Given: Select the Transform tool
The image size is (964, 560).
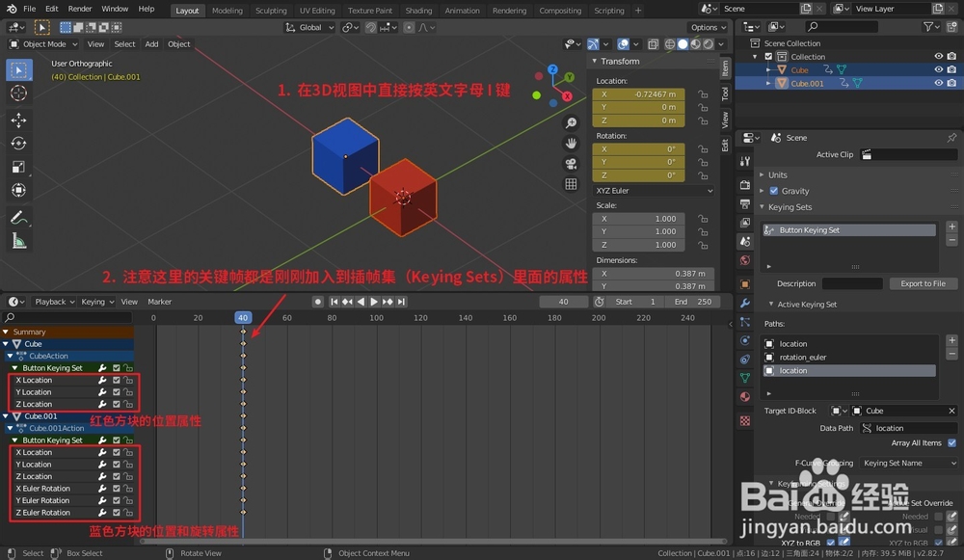Looking at the screenshot, I should point(18,190).
